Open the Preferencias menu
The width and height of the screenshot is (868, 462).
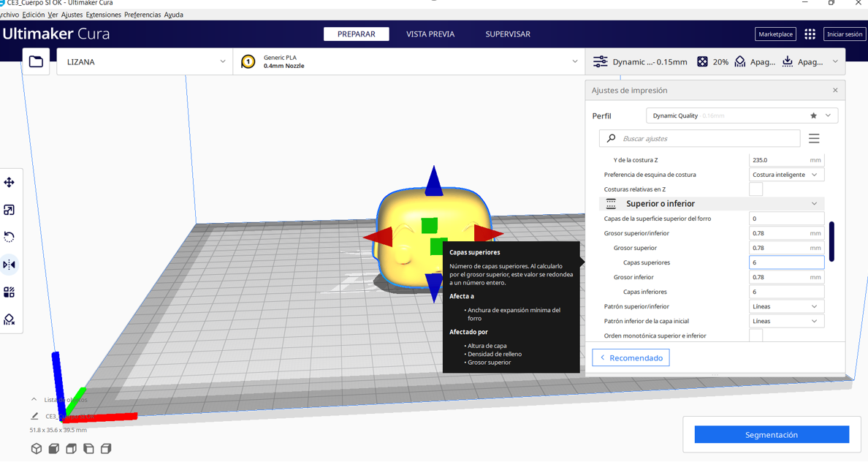point(142,15)
